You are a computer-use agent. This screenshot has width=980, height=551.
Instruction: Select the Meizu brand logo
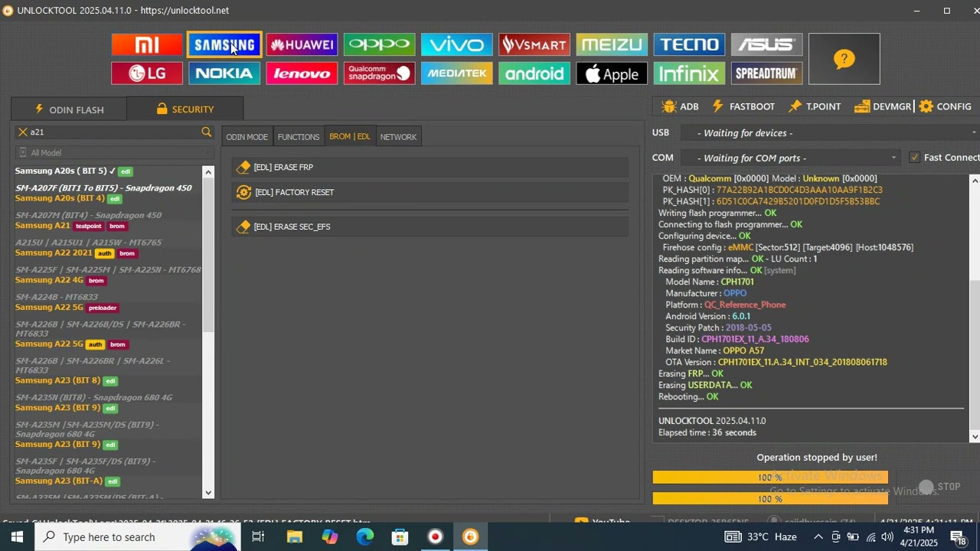(611, 44)
